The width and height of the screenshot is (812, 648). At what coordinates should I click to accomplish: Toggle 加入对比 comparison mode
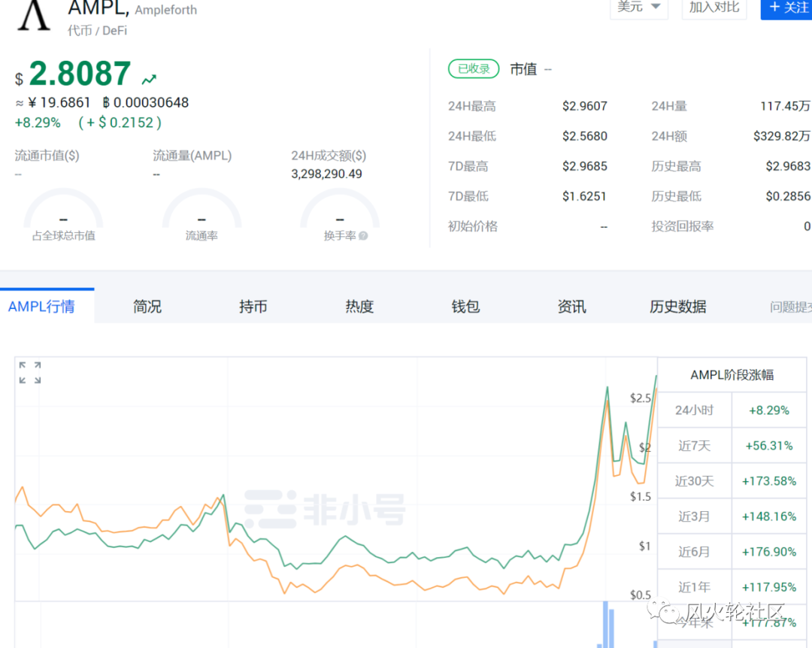click(713, 9)
